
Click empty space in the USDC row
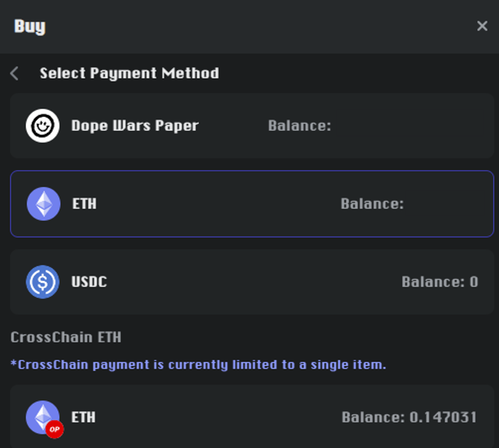(x=249, y=282)
